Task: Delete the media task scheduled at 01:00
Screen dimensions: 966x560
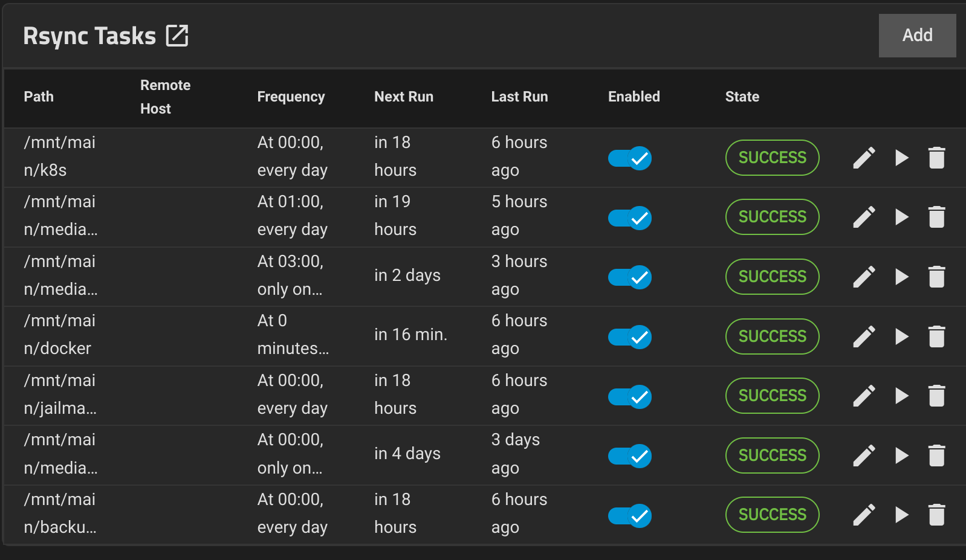Action: pyautogui.click(x=936, y=217)
